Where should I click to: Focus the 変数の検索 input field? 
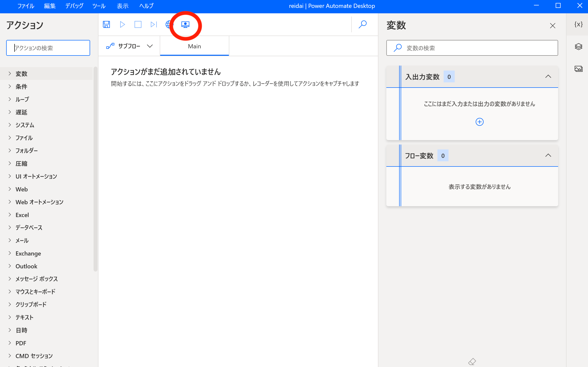(x=472, y=48)
